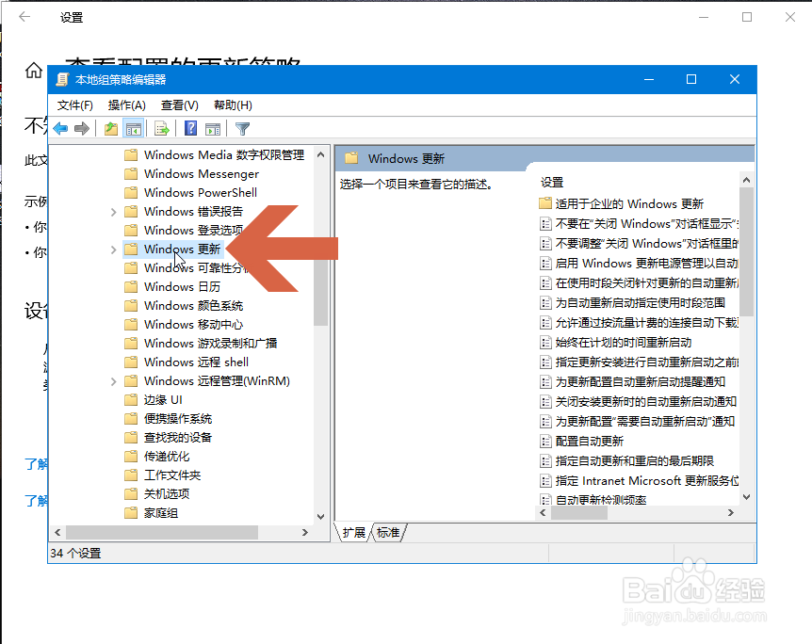This screenshot has height=644, width=812.
Task: Click the Filter funnel toolbar icon
Action: coord(242,128)
